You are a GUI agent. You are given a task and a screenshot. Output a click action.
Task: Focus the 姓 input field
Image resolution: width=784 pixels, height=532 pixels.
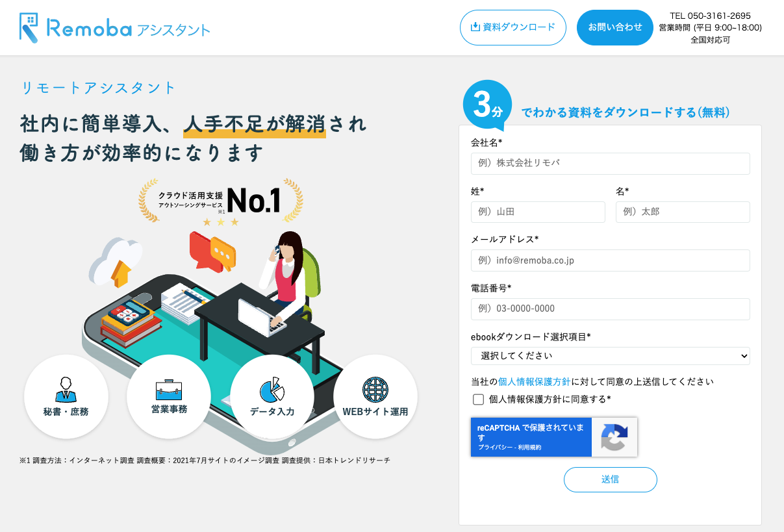pos(538,212)
